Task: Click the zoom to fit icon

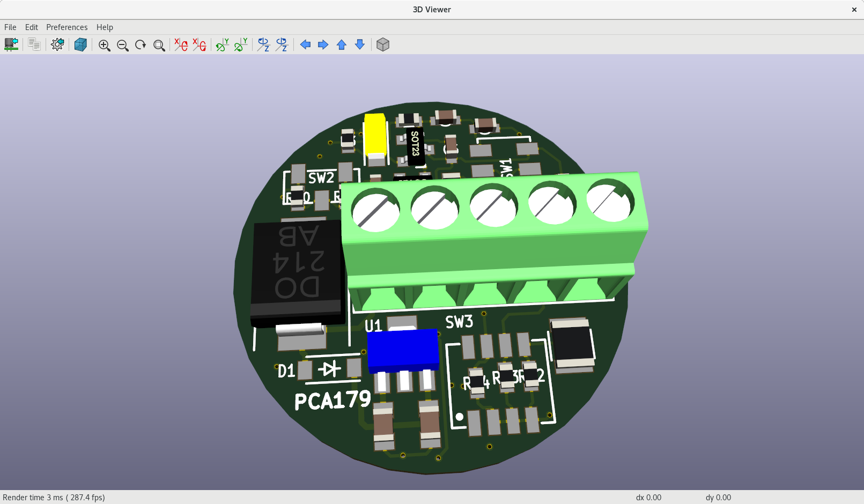Action: (159, 45)
